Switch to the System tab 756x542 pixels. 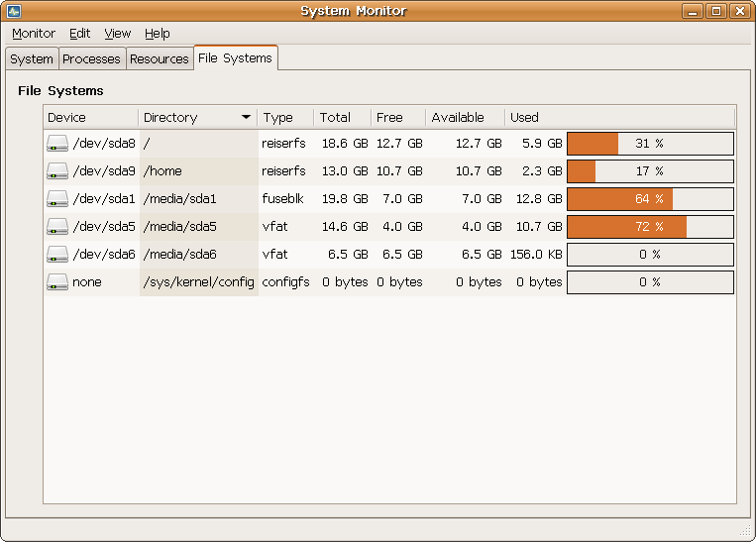coord(32,58)
